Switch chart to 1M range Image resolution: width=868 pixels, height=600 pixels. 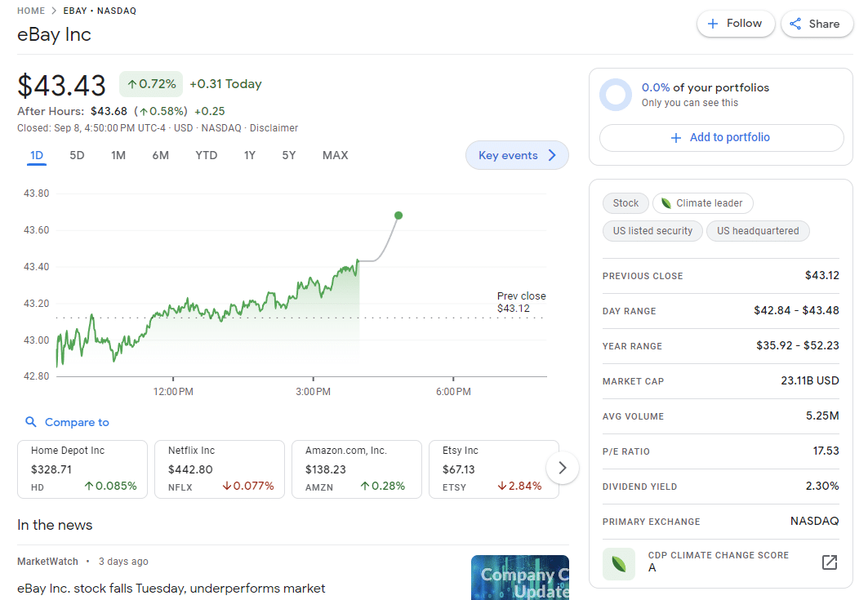pyautogui.click(x=118, y=156)
